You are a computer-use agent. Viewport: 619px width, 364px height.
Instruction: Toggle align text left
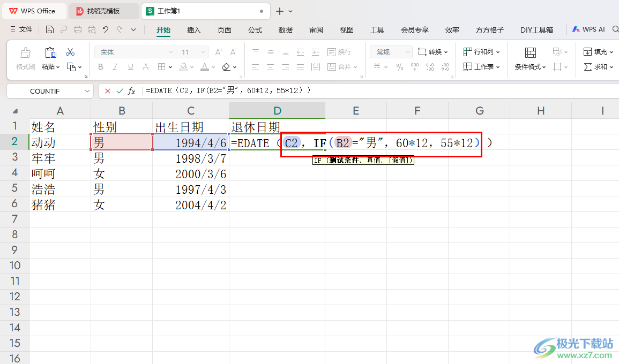point(256,67)
